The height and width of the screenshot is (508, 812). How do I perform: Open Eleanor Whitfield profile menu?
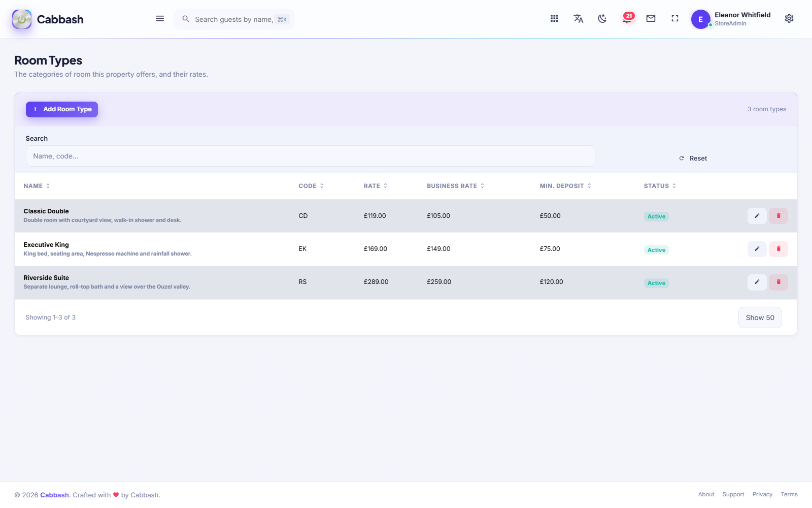pyautogui.click(x=731, y=19)
